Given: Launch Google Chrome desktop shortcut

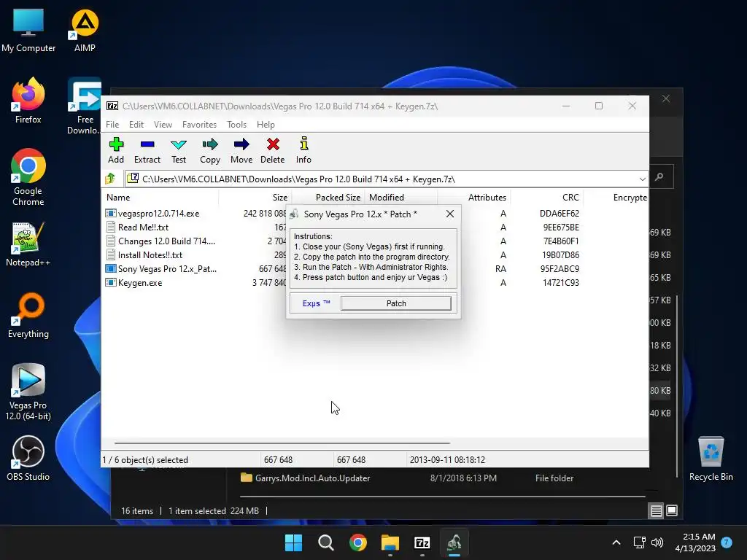Looking at the screenshot, I should tap(28, 177).
